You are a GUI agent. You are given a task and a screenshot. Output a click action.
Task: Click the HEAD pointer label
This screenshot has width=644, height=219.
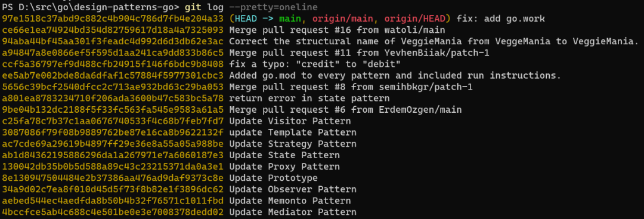(x=246, y=18)
